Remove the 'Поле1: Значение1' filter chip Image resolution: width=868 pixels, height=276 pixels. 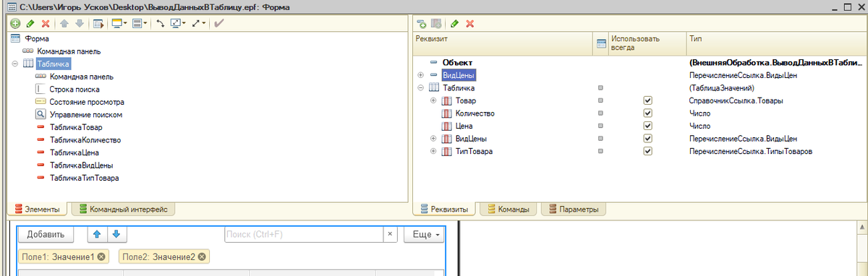point(101,256)
